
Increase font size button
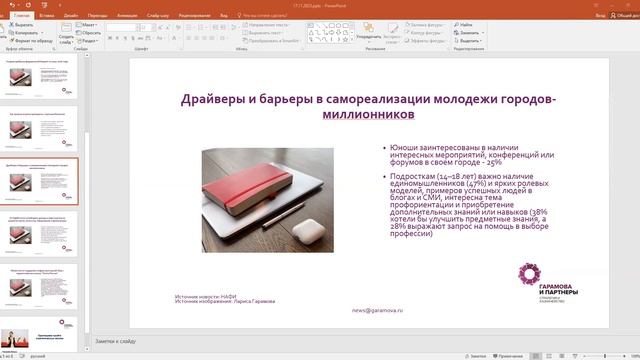point(160,27)
